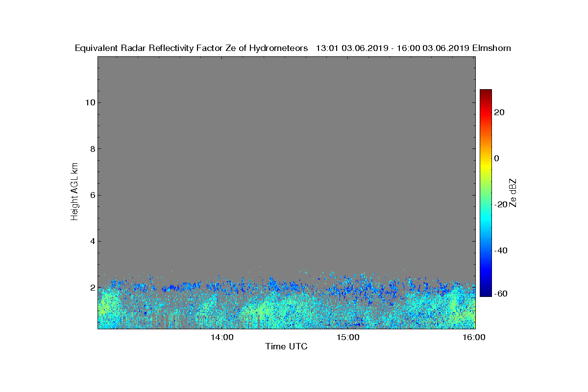Click the 16:00 time tick label
Image resolution: width=588 pixels, height=392 pixels.
[x=474, y=338]
